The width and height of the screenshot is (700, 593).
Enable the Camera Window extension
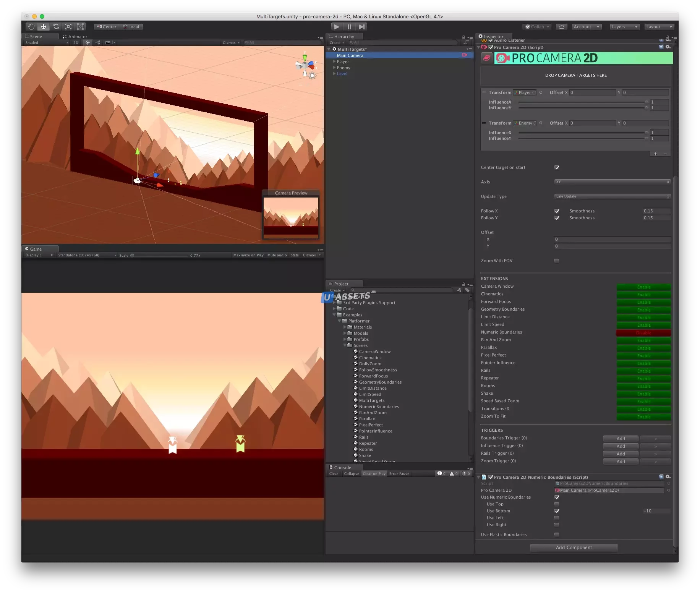[x=643, y=287]
